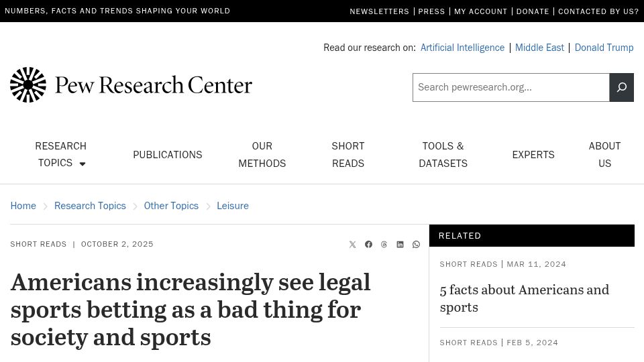
Task: Read research on Artificial Intelligence
Action: click(462, 48)
